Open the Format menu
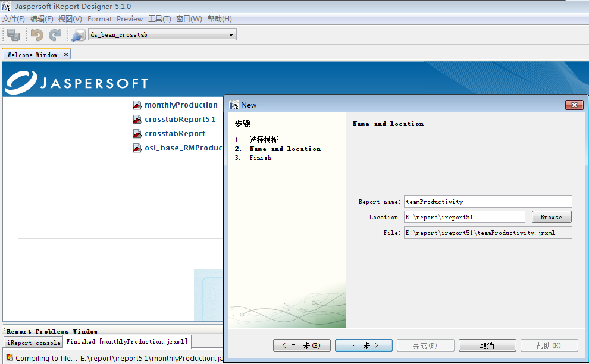Viewport: 589px width, 364px height. click(99, 19)
